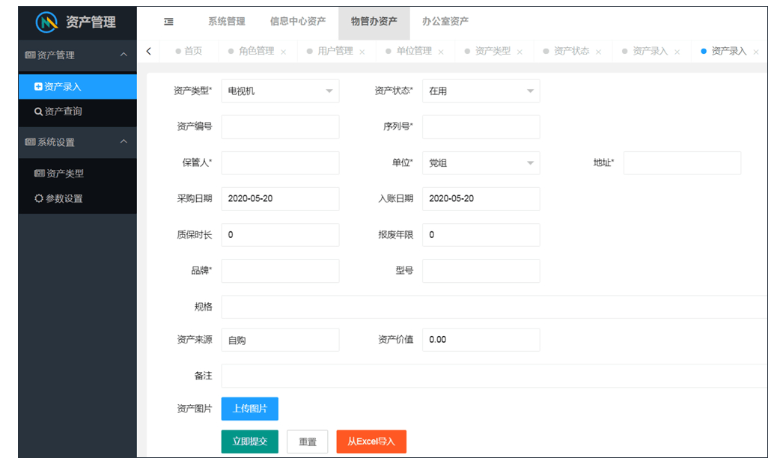Click the sidebar collapse hamburger icon
Image resolution: width=783 pixels, height=468 pixels.
pos(169,21)
